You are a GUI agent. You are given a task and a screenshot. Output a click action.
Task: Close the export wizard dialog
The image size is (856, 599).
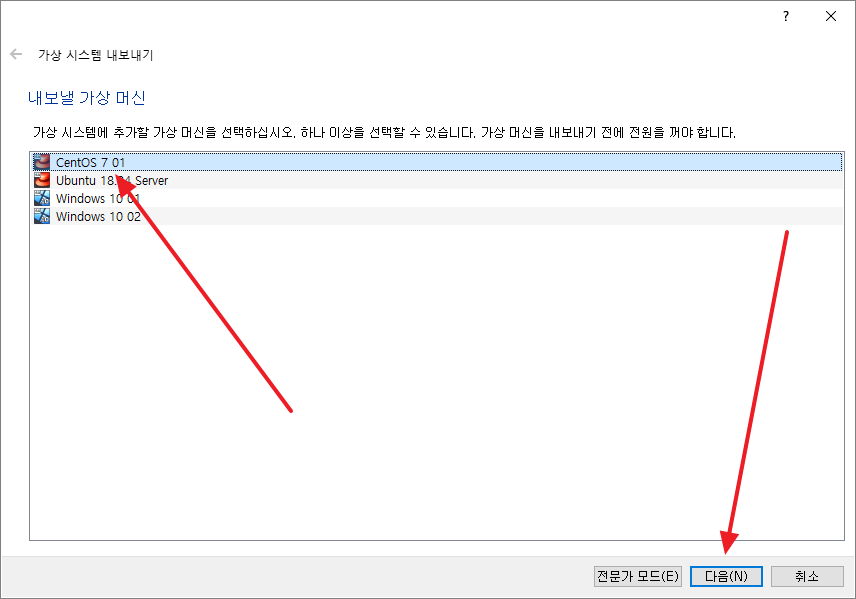coord(831,16)
